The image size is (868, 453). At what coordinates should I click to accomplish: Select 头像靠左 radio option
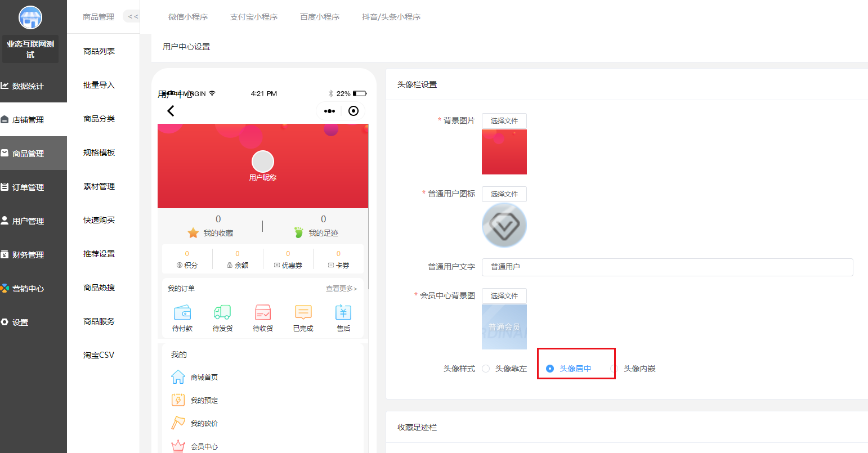504,369
